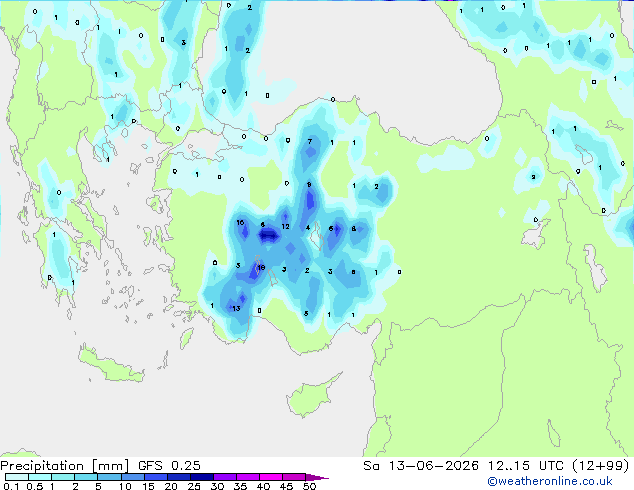
Task: Click the 40–45 mm magenta legend swatch
Action: click(x=271, y=477)
